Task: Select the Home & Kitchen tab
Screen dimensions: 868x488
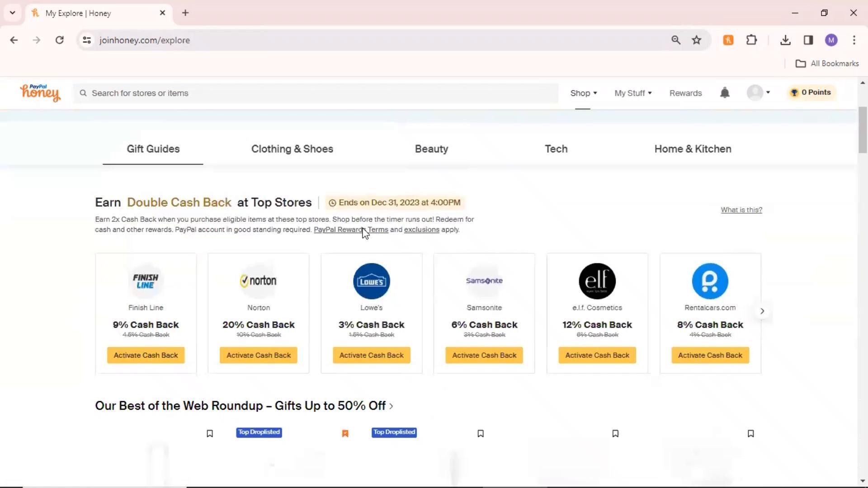Action: coord(692,149)
